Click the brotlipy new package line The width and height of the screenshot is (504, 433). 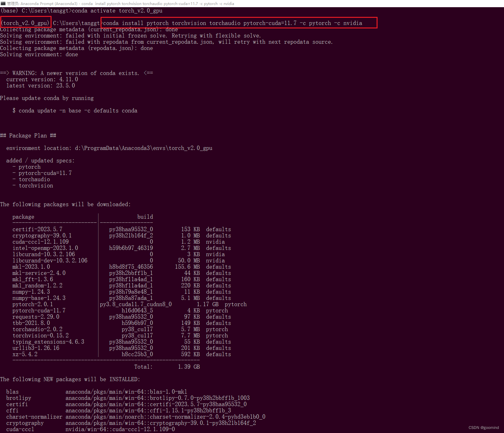128,398
